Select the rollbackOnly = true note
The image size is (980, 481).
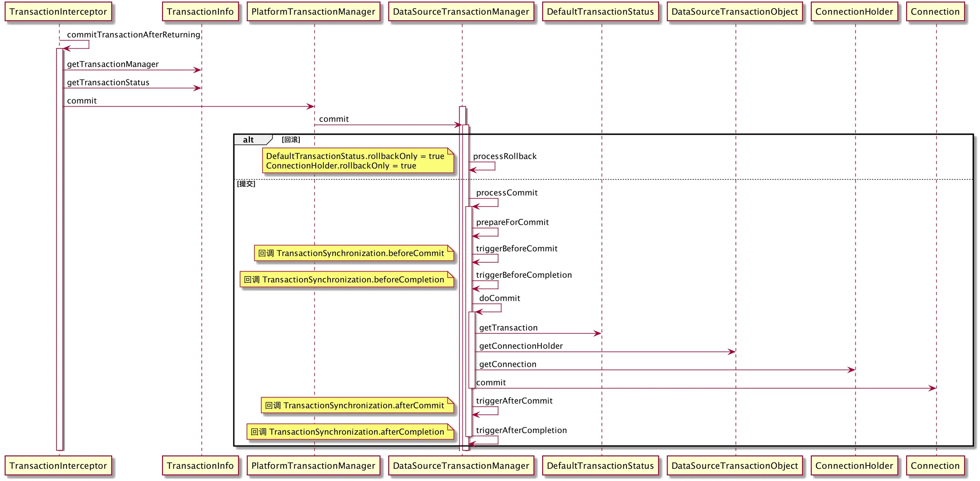[357, 160]
